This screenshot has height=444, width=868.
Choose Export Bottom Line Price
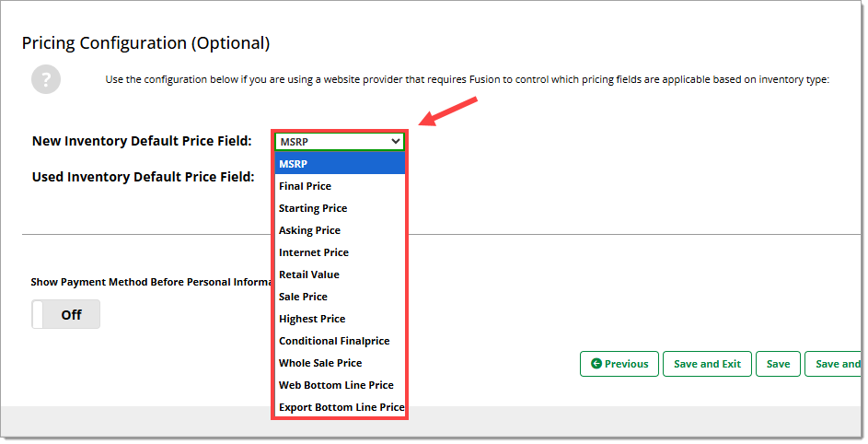pos(341,407)
